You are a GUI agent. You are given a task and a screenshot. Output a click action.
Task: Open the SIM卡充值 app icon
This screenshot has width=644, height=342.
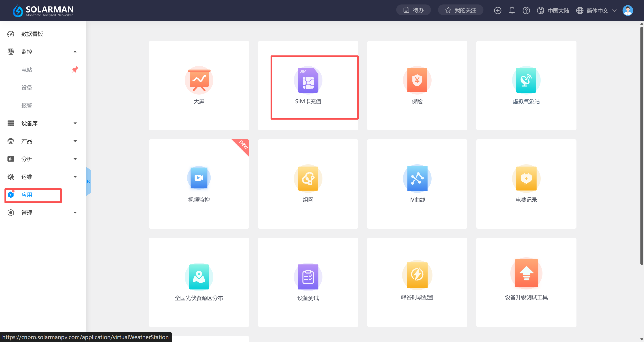pos(308,80)
